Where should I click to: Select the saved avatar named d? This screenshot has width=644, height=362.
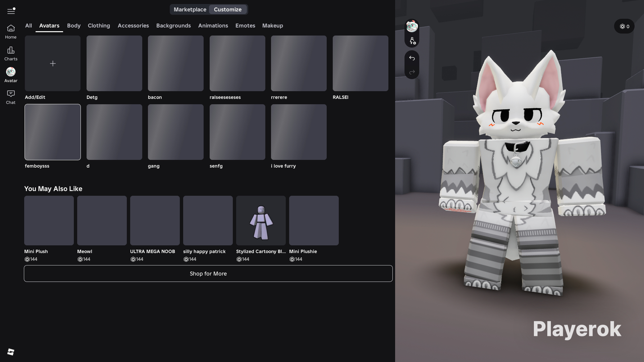pos(114,132)
